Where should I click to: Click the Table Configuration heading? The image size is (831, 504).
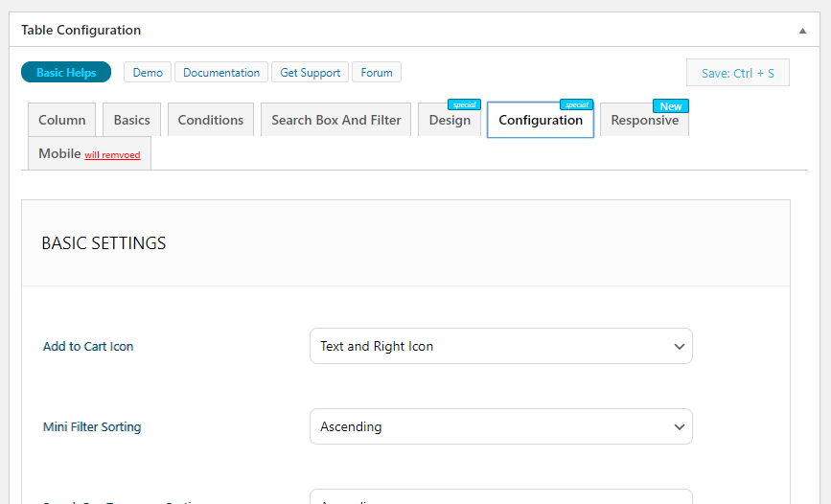pos(81,31)
